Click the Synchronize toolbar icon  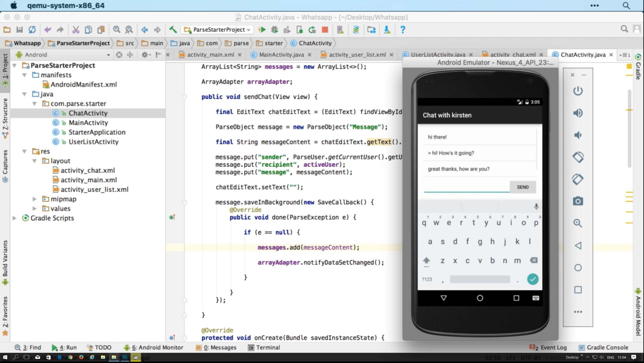click(32, 30)
